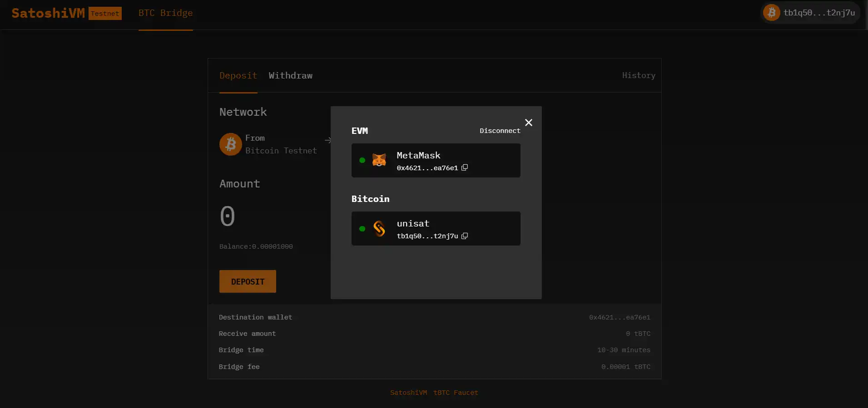Viewport: 868px width, 408px height.
Task: Click the unisat wallet logo
Action: [379, 229]
